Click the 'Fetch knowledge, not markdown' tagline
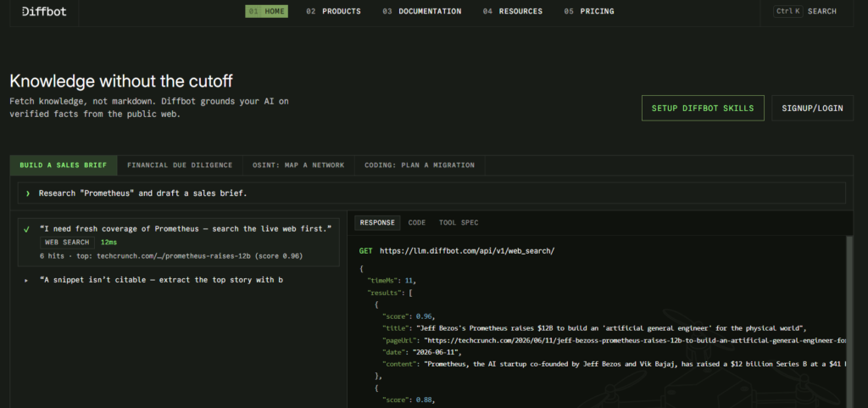Viewport: 868px width, 408px height. tap(149, 109)
